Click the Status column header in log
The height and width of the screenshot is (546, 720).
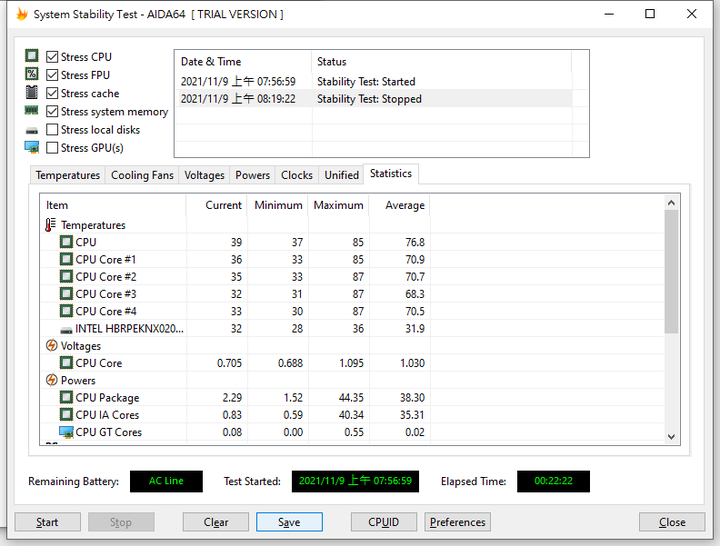pyautogui.click(x=441, y=62)
